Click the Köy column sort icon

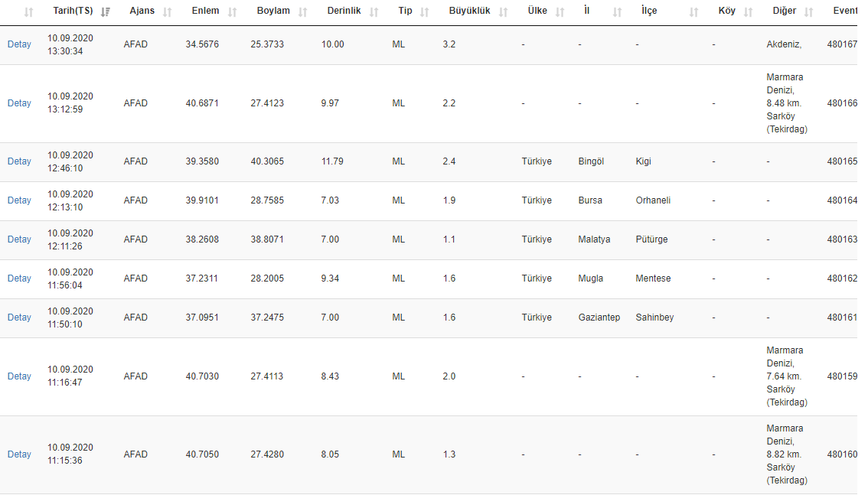coord(749,12)
